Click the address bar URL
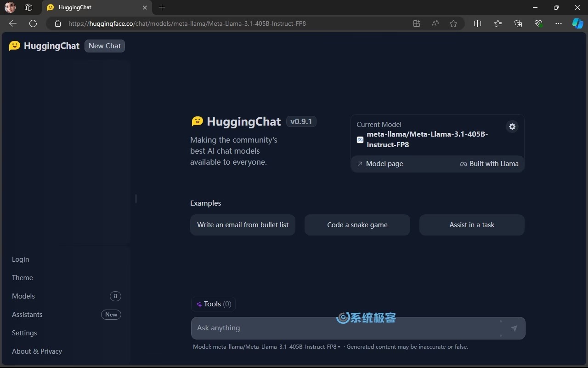Screen dimensions: 588x368 187,23
